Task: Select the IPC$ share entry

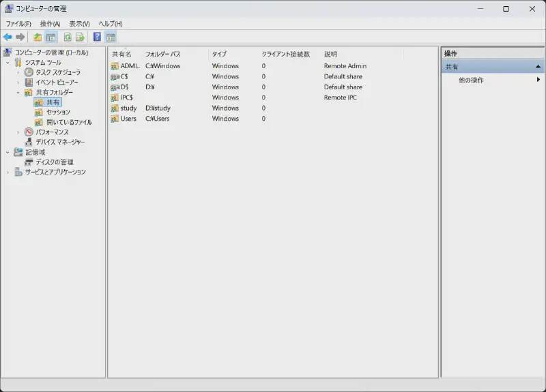Action: [x=126, y=97]
